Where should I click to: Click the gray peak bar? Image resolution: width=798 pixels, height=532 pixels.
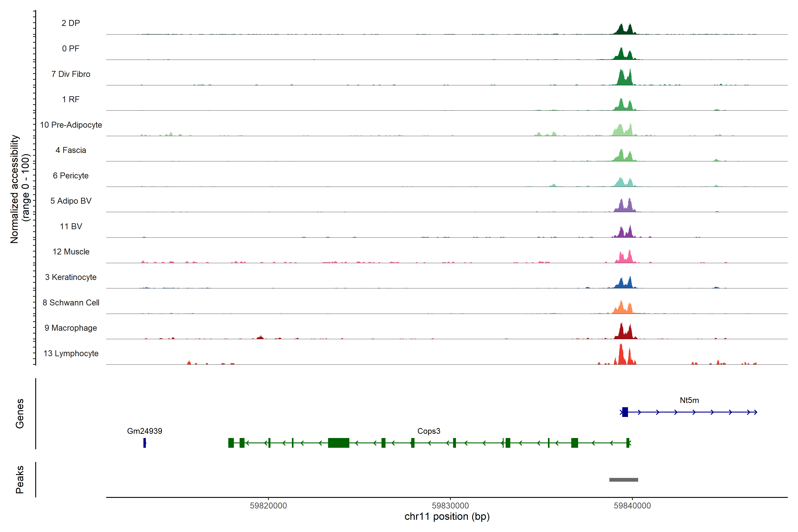(x=624, y=480)
